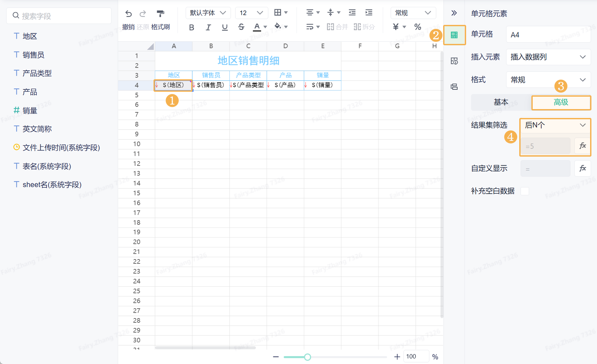Switch to the 高级 tab
The width and height of the screenshot is (597, 364).
(561, 103)
